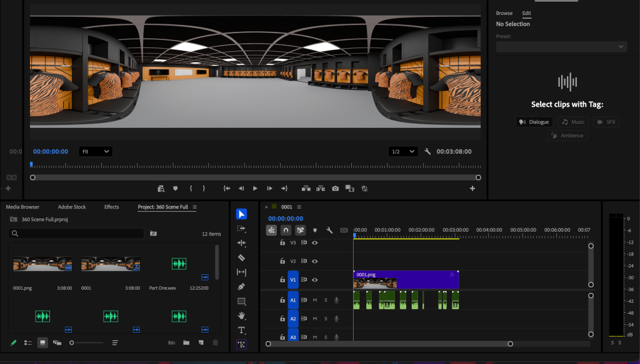Change playback resolution from 1/2
640x364 pixels.
click(x=402, y=151)
